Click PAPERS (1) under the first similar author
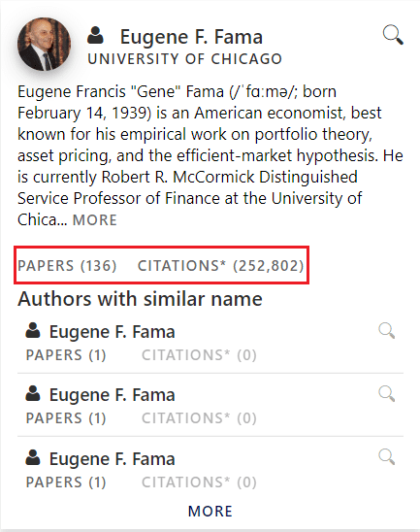420x532 pixels. (x=66, y=355)
